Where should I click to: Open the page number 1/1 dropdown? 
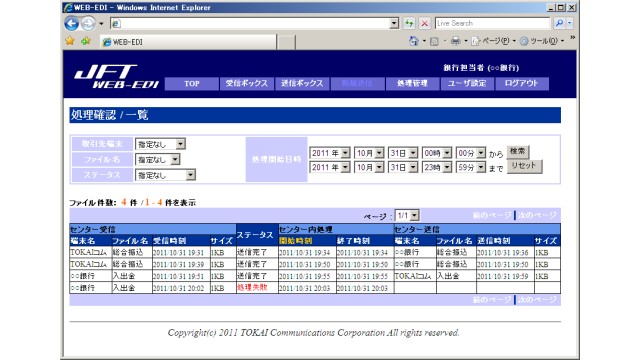(407, 216)
